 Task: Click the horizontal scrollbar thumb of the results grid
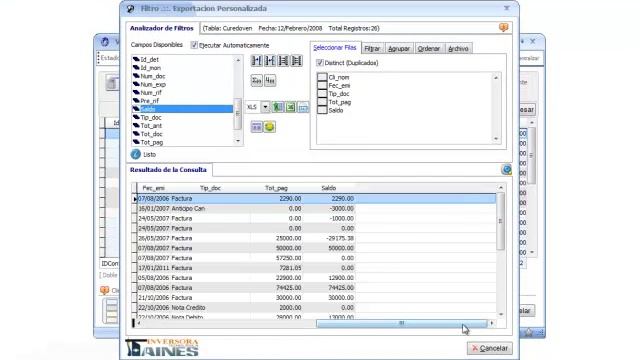402,323
